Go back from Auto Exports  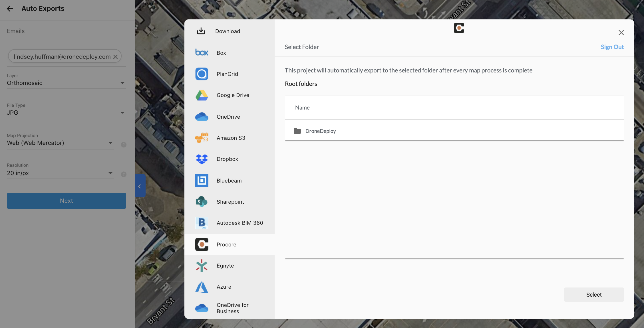pyautogui.click(x=10, y=9)
